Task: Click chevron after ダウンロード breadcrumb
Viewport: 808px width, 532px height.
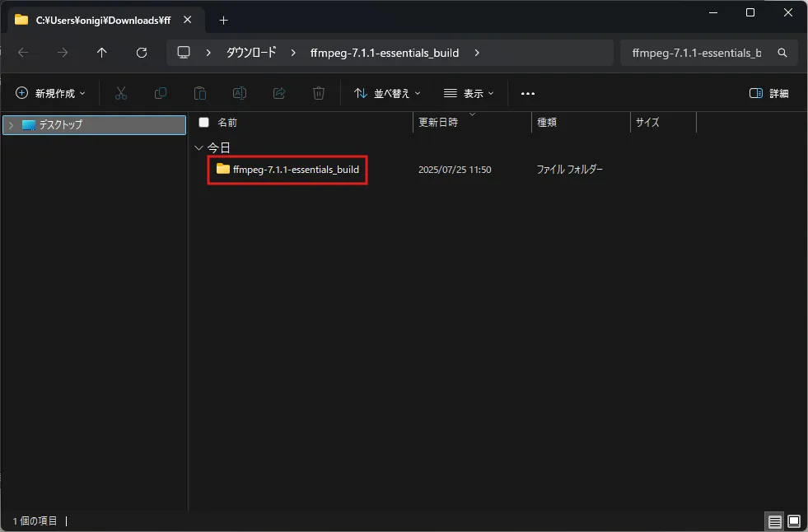Action: pyautogui.click(x=293, y=53)
